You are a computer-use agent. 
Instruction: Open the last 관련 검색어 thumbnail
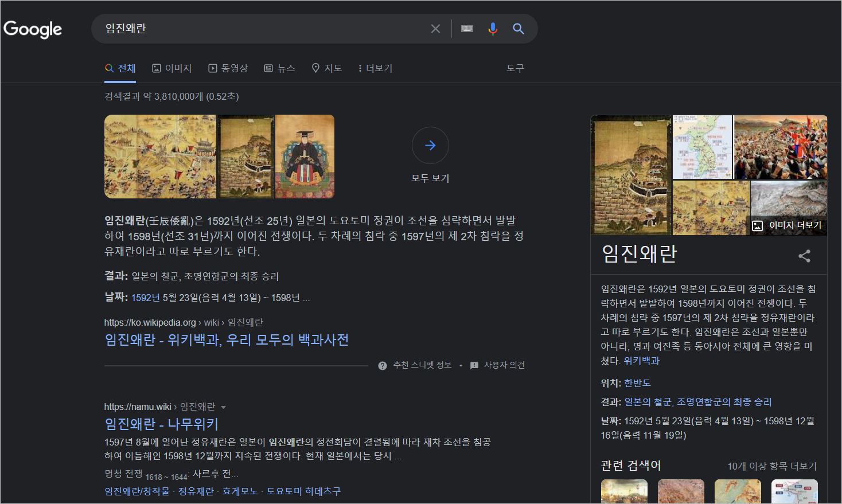pyautogui.click(x=794, y=491)
